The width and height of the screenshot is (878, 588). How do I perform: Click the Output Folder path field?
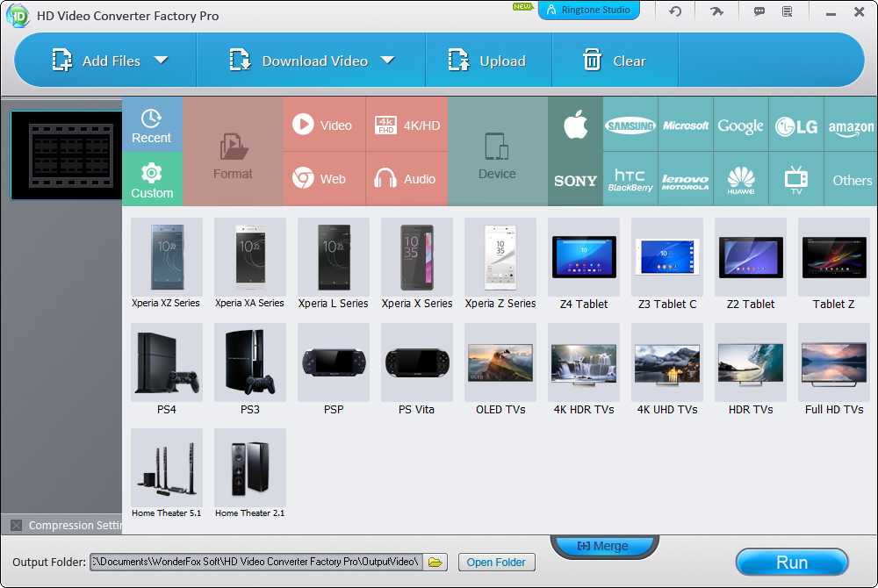click(x=256, y=562)
